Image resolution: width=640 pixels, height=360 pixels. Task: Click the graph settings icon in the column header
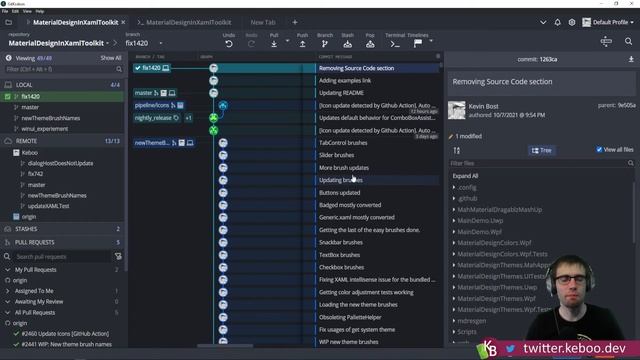click(x=438, y=56)
